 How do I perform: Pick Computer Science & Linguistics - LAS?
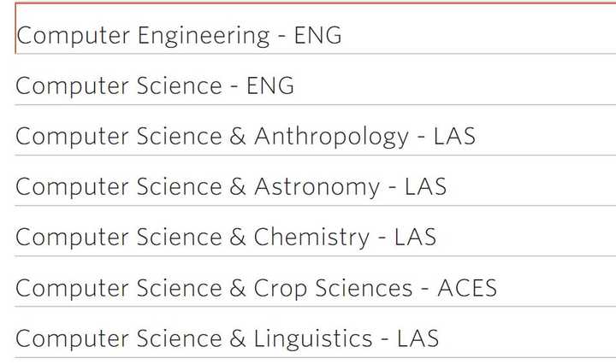[316, 332]
